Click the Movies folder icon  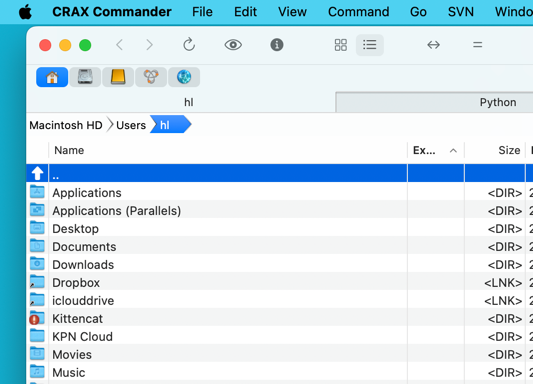coord(37,354)
